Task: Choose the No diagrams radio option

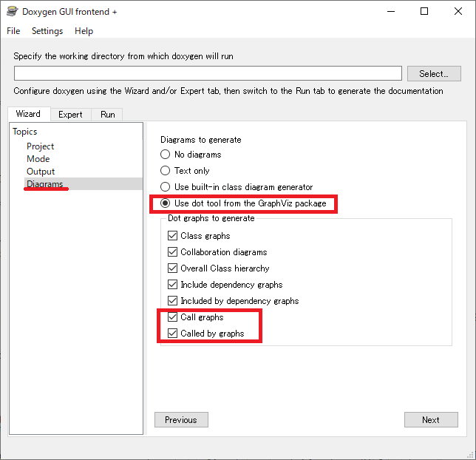Action: 166,155
